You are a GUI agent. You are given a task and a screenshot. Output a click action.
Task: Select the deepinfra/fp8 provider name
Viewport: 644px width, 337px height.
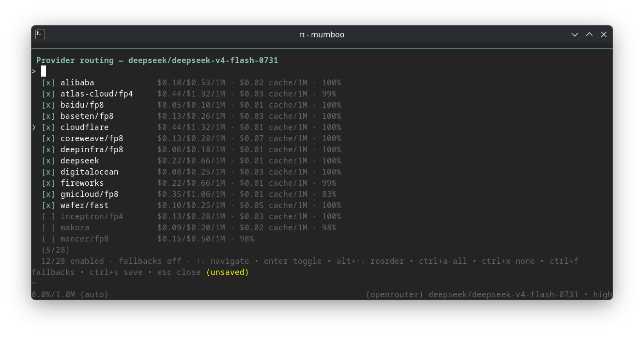(92, 149)
